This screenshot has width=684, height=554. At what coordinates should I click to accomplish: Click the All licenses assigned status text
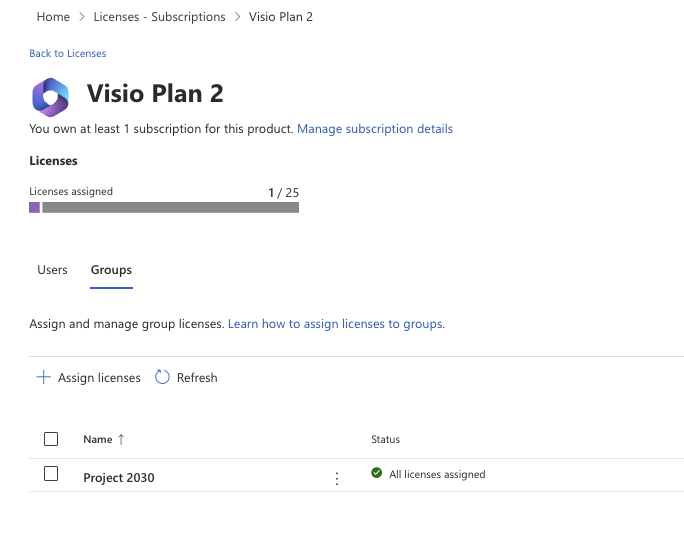(437, 474)
